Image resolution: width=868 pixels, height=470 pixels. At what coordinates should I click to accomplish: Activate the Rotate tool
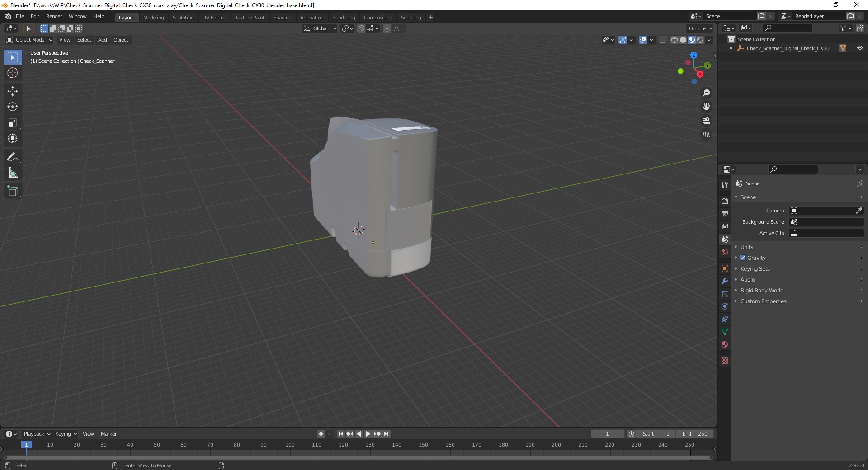tap(13, 107)
